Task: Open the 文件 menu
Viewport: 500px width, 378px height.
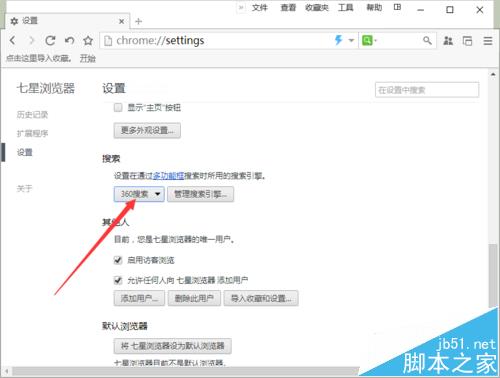Action: [260, 7]
